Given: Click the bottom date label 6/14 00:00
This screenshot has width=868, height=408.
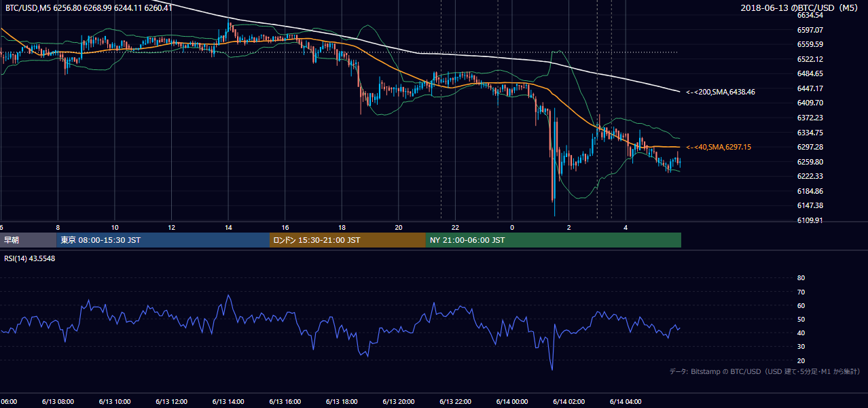Looking at the screenshot, I should click(x=512, y=402).
